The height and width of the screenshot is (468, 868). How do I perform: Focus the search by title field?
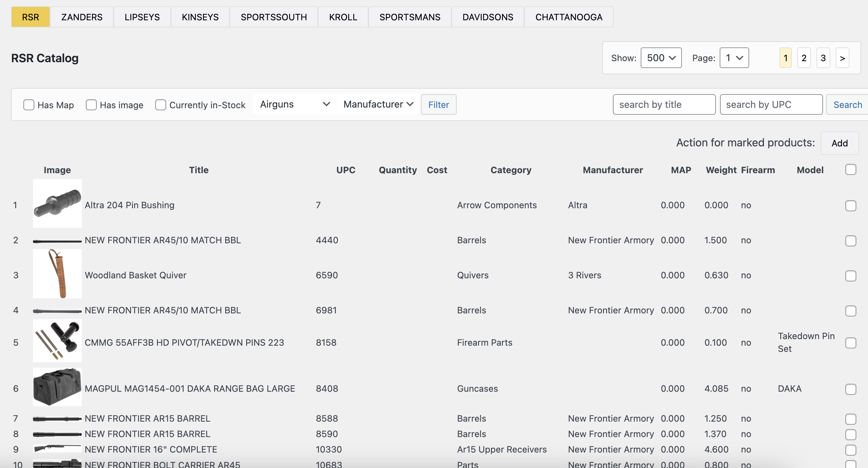coord(664,104)
